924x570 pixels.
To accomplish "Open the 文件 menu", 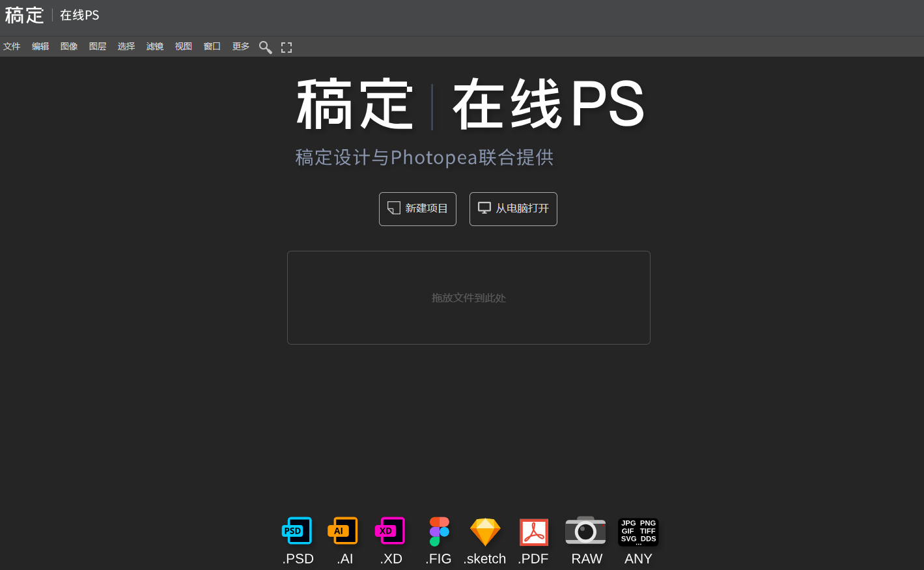I will 12,46.
